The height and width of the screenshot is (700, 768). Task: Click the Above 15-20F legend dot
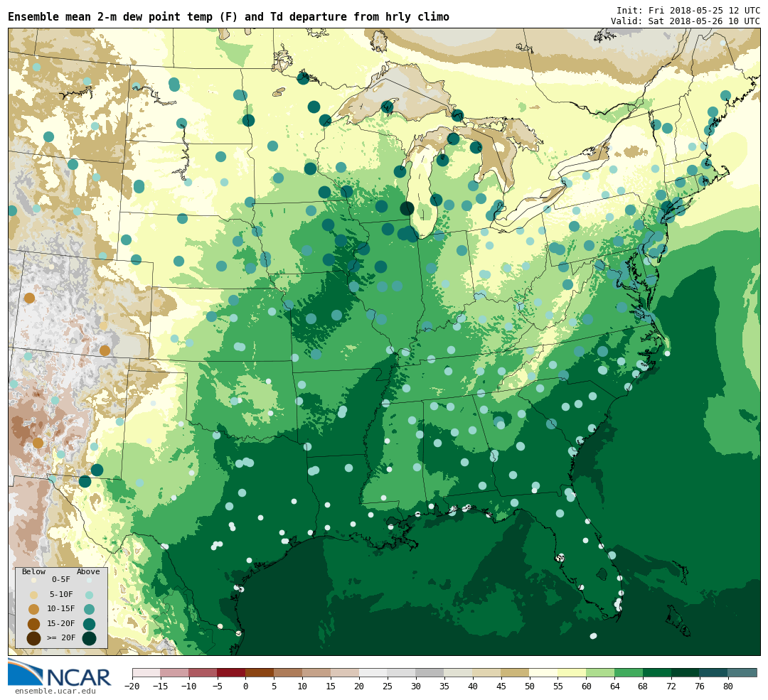pos(89,624)
